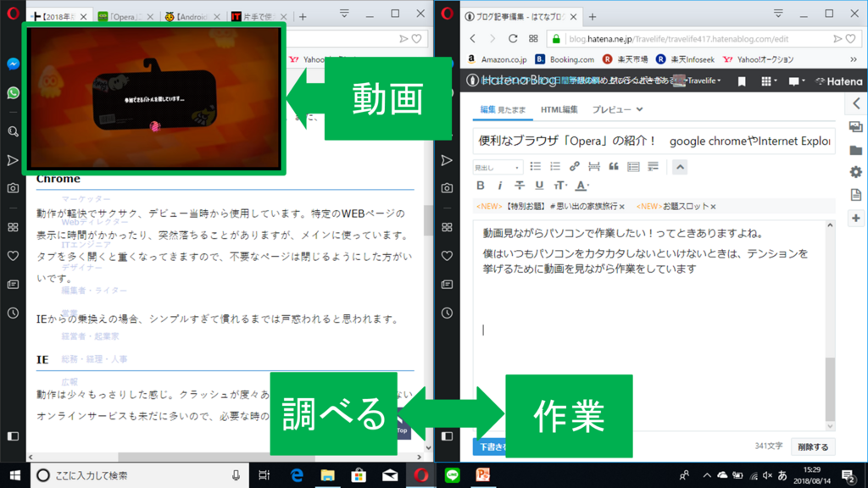Open WhatsApp in left Opera sidebar
This screenshot has width=868, height=488.
click(x=14, y=93)
